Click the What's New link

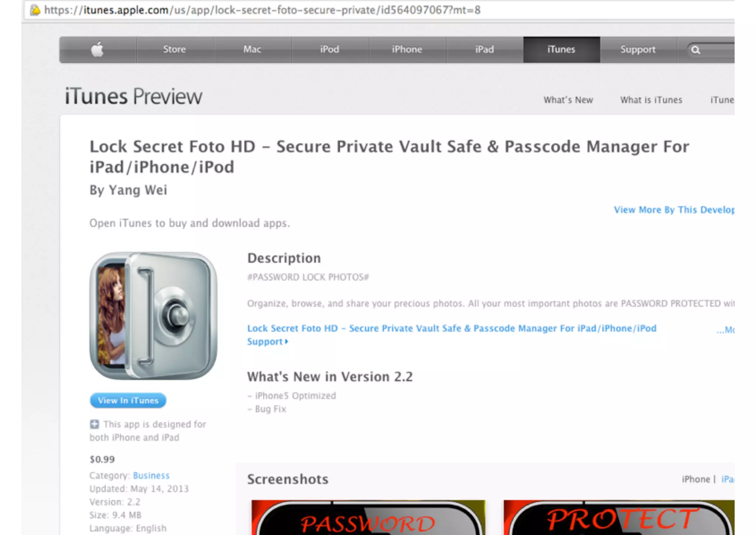point(568,100)
